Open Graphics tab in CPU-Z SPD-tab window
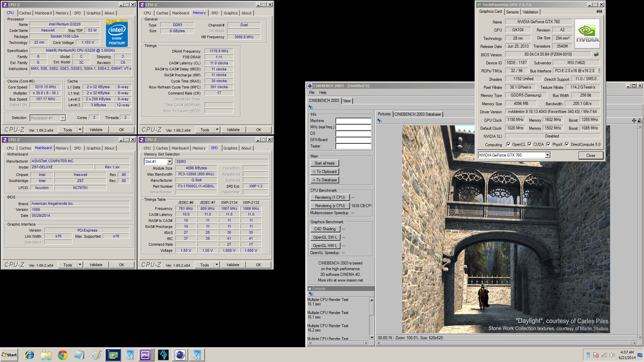Screen dimensions: 644x362 230,148
